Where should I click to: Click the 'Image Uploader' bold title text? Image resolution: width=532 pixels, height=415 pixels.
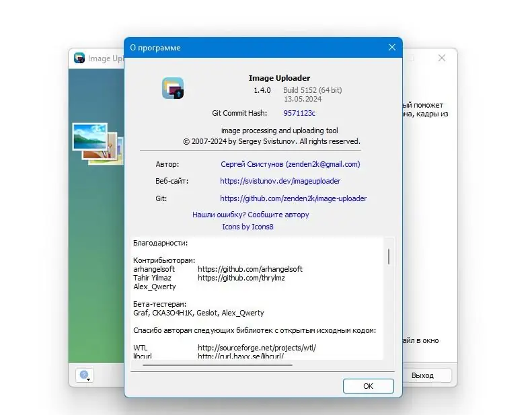[280, 78]
